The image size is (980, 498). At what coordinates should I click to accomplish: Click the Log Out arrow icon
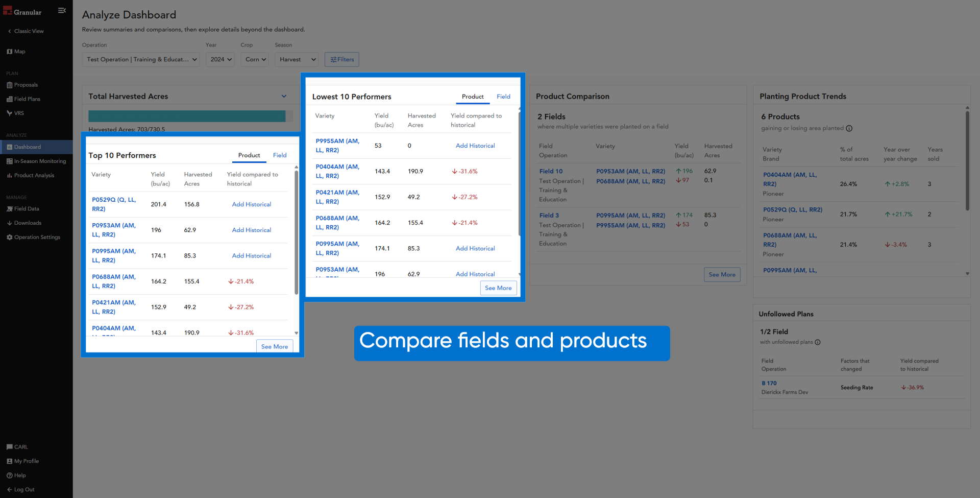click(x=9, y=490)
